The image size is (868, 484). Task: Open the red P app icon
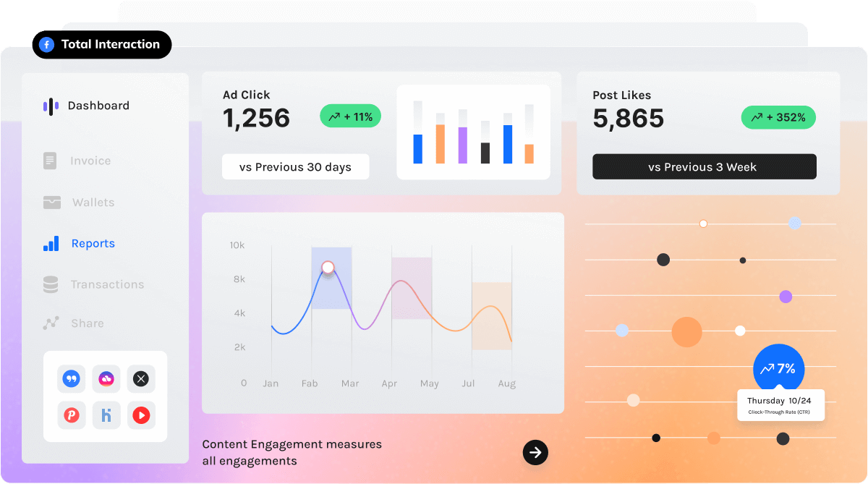click(x=71, y=415)
